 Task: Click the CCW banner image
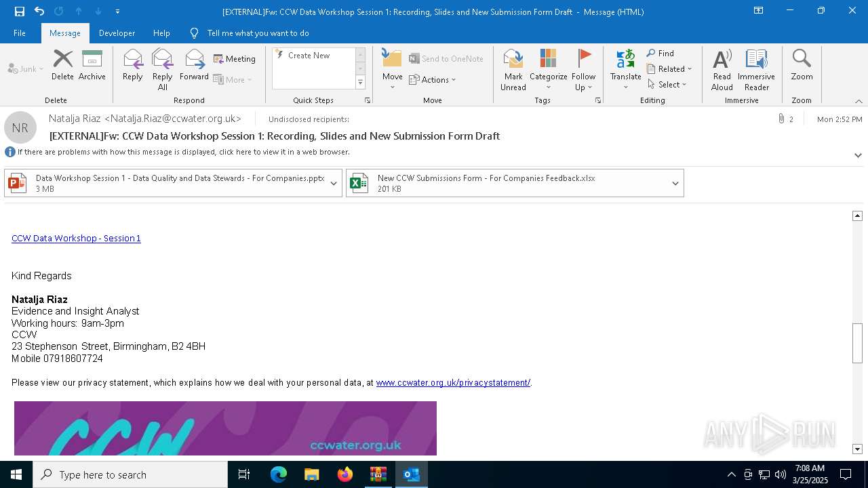click(x=225, y=428)
